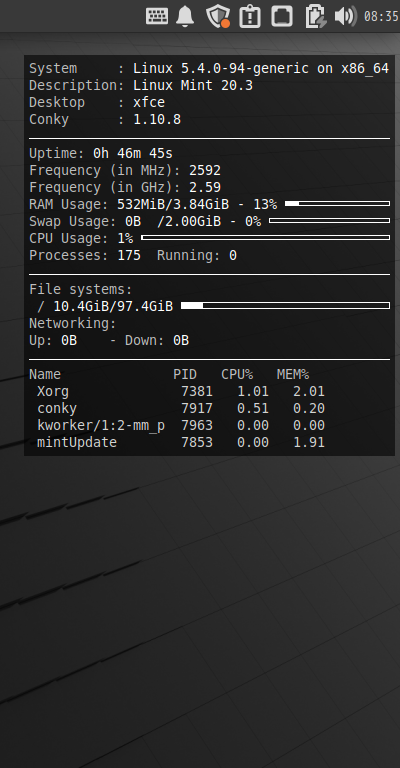Click the 'xfce' desktop value
Image resolution: width=400 pixels, height=768 pixels.
[x=149, y=102]
